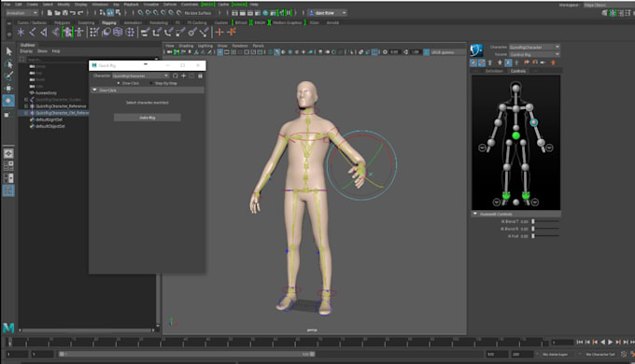Screen dimensions: 635x364
Task: Click the New Scene icon in status line
Action: (x=49, y=13)
